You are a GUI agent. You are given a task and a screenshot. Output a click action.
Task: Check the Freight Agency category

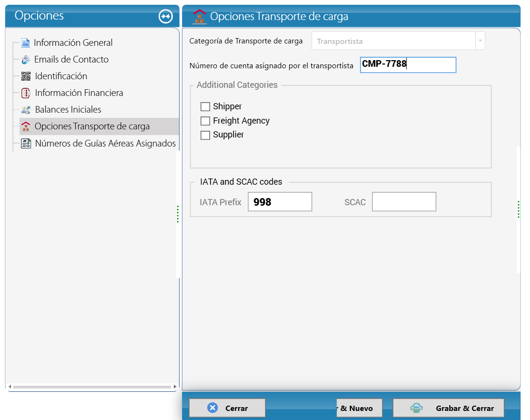click(205, 121)
